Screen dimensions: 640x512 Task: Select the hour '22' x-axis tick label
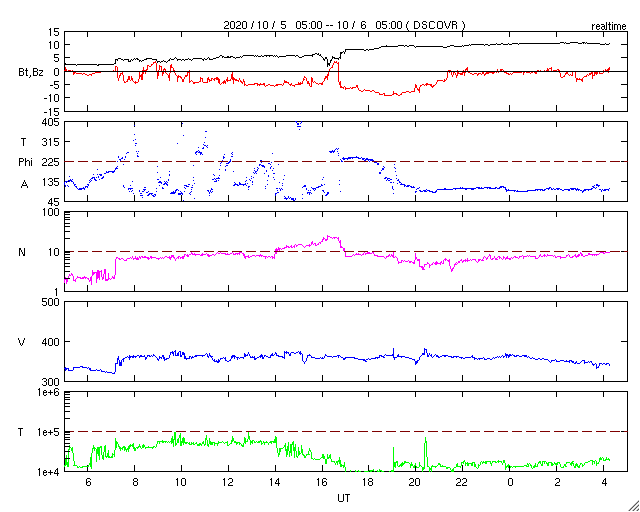click(x=462, y=482)
